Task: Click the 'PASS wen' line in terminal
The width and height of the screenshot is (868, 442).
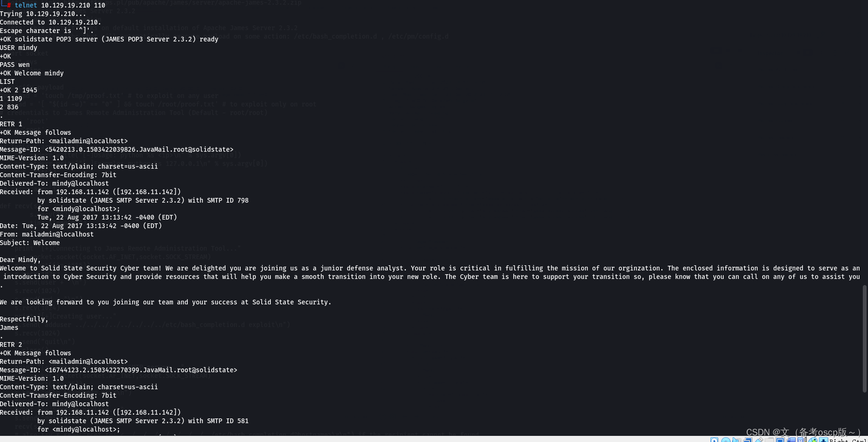Action: [15, 65]
